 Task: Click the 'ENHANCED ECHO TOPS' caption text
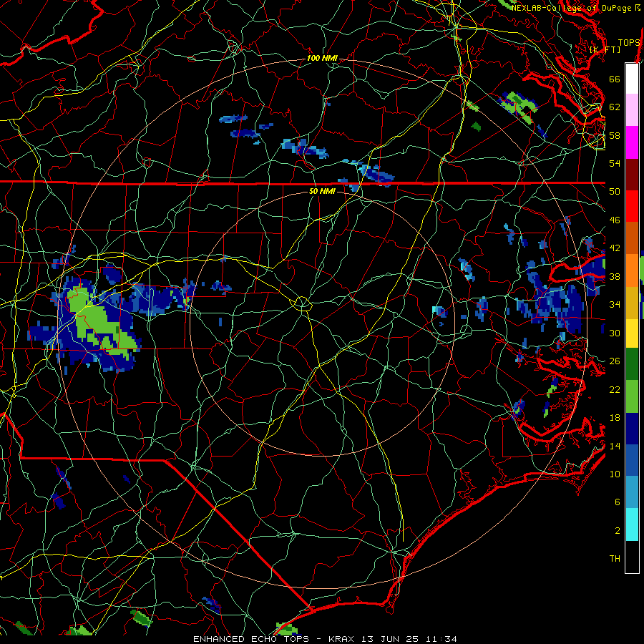tap(251, 639)
